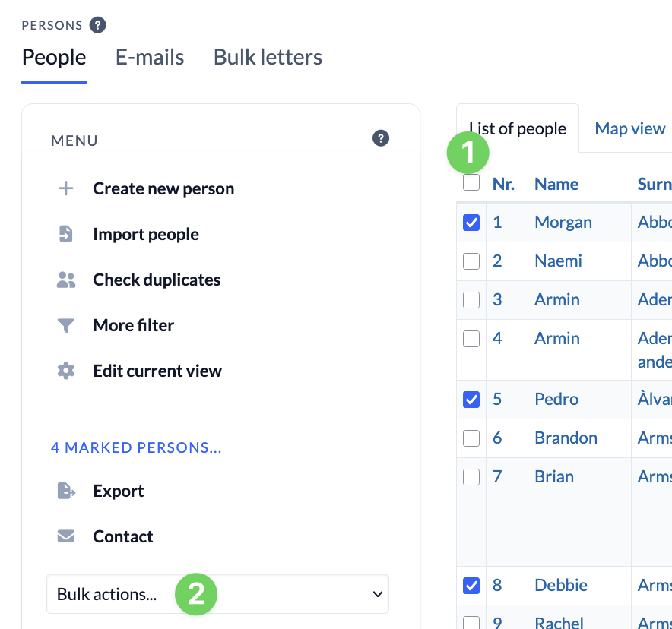
Task: Switch to the People tab
Action: coord(54,58)
